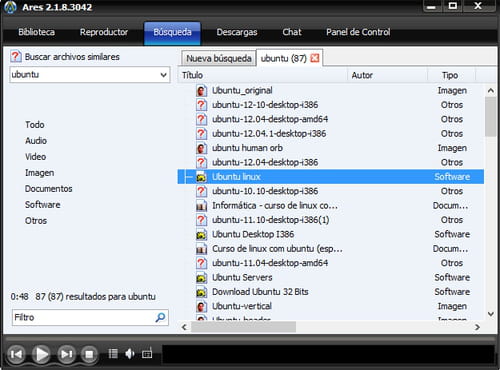Click the icon of ubuntu-12-10-desktop-i386
The image size is (500, 370).
coord(201,105)
